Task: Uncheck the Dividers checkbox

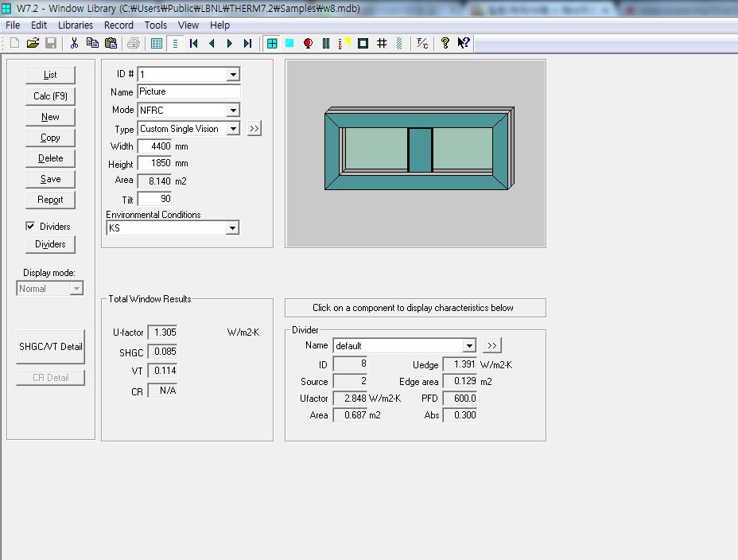Action: coord(30,227)
